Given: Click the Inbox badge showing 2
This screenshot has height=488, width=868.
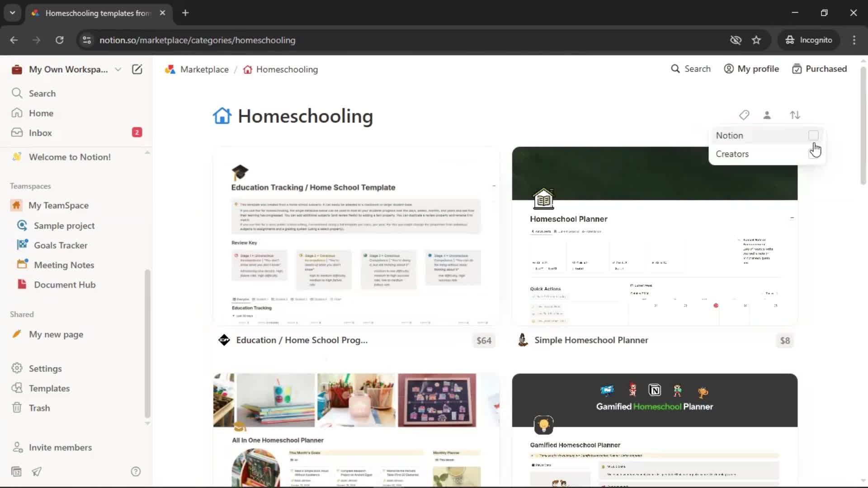Looking at the screenshot, I should (x=137, y=132).
